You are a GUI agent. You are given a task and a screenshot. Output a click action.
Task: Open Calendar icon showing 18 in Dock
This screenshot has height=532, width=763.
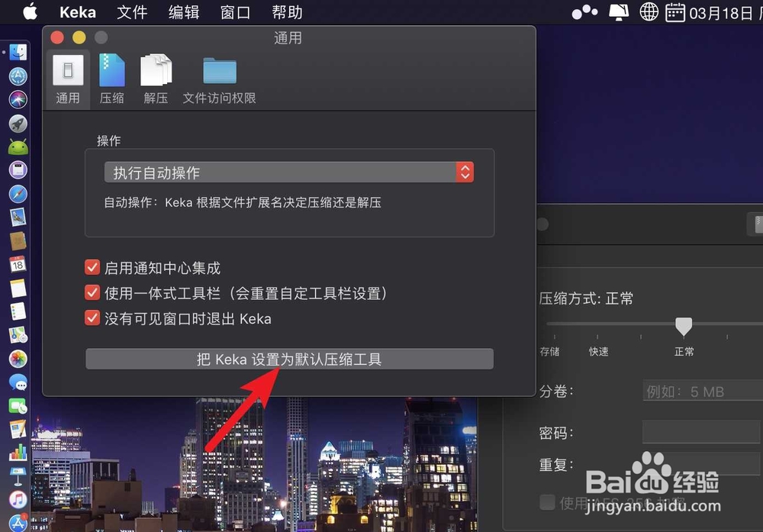pos(18,264)
